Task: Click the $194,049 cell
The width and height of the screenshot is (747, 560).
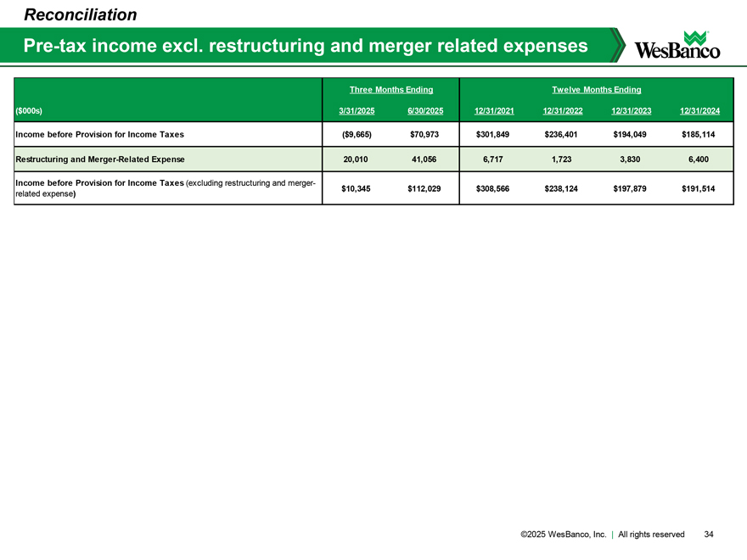Action: (x=630, y=134)
